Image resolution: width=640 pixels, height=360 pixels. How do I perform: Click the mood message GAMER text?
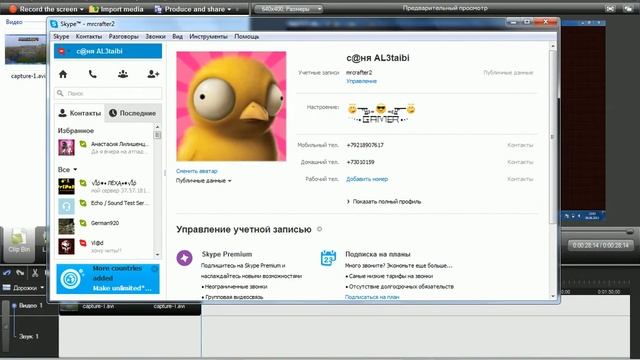(x=380, y=120)
